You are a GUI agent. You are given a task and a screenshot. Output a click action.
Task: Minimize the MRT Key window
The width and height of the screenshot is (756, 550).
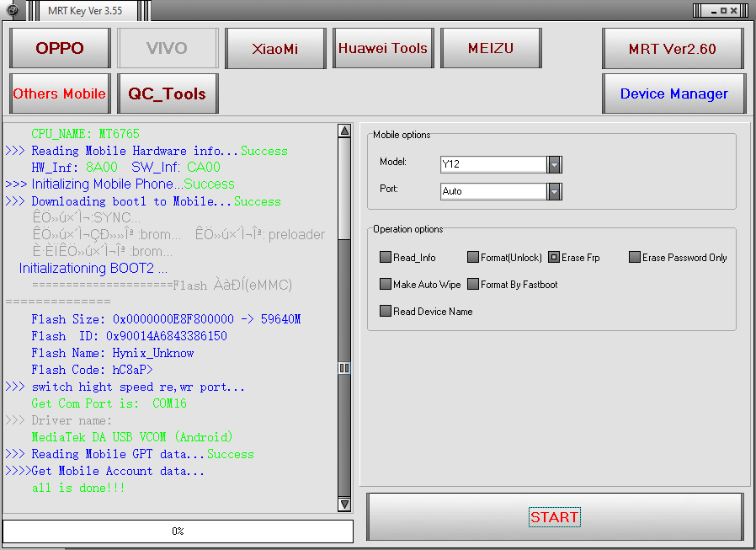(714, 11)
